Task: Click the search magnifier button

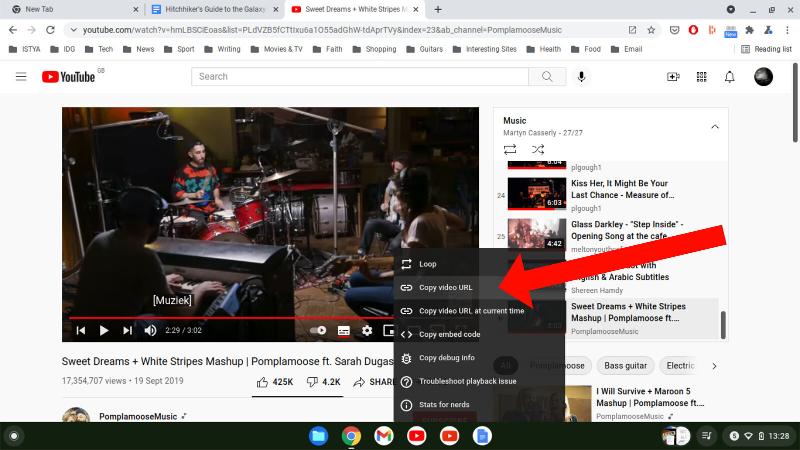Action: [547, 77]
